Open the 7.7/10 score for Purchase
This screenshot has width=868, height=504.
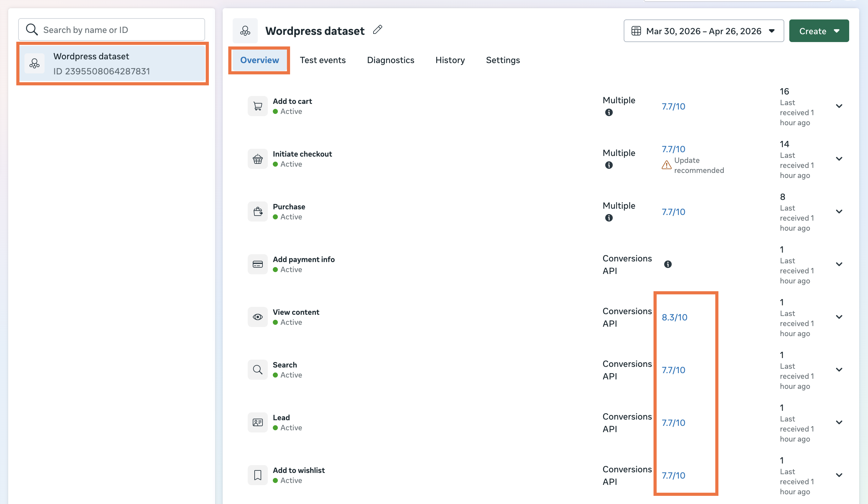tap(673, 212)
